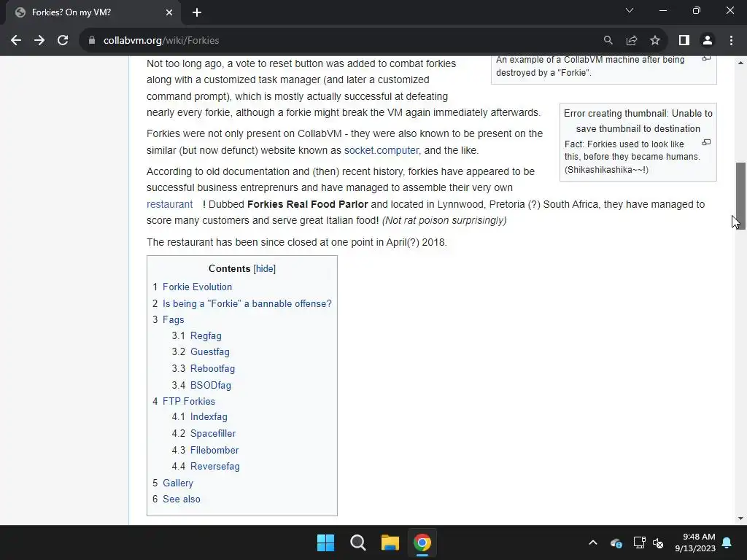Jump to section 3 in contents

coord(174,319)
